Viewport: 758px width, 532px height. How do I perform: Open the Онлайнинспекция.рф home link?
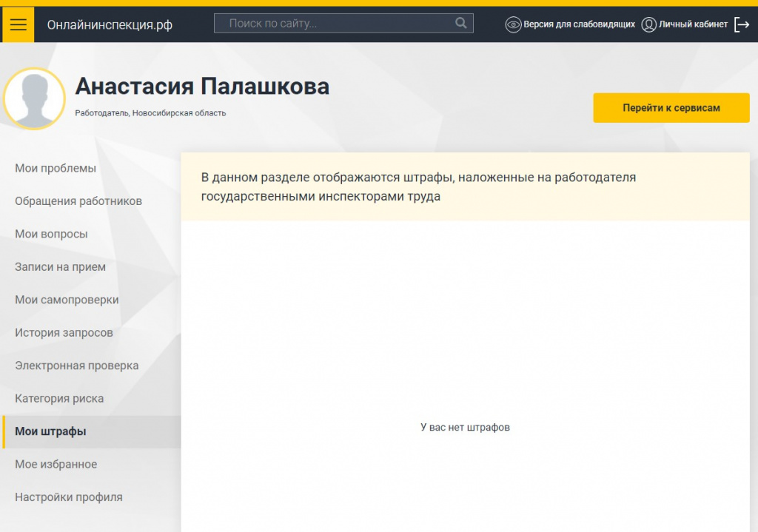(x=110, y=24)
